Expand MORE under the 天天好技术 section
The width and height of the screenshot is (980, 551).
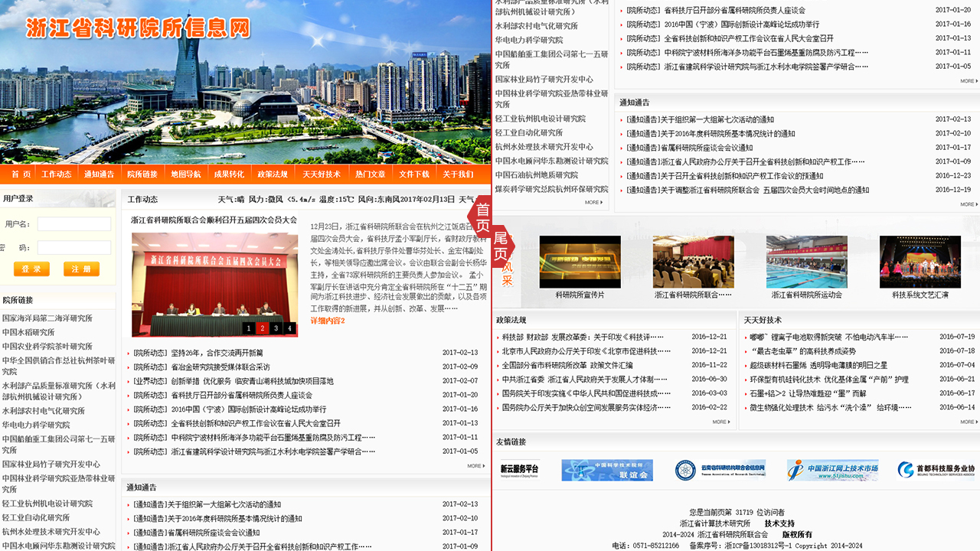coord(968,422)
